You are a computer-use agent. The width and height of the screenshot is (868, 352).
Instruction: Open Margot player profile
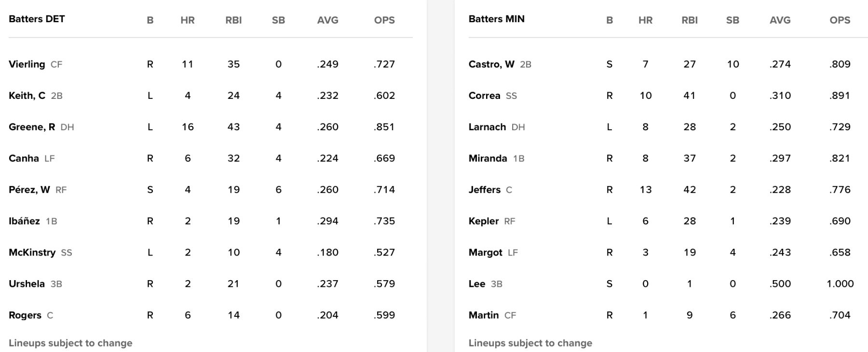tap(485, 252)
